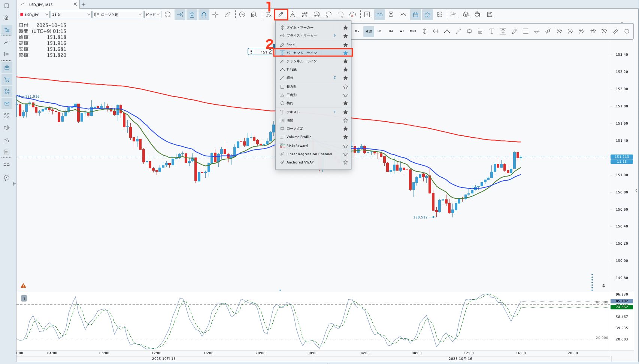Switch timeframe to H4
The width and height of the screenshot is (639, 364).
pos(391,31)
